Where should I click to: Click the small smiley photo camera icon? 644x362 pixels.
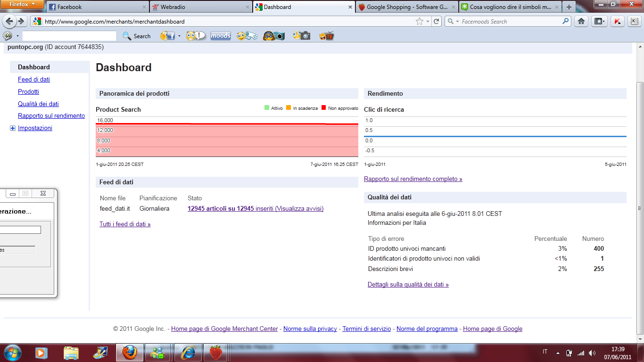click(x=301, y=36)
